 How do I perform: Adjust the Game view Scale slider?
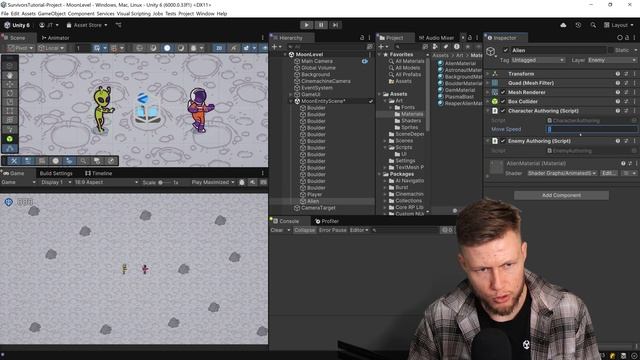point(165,182)
